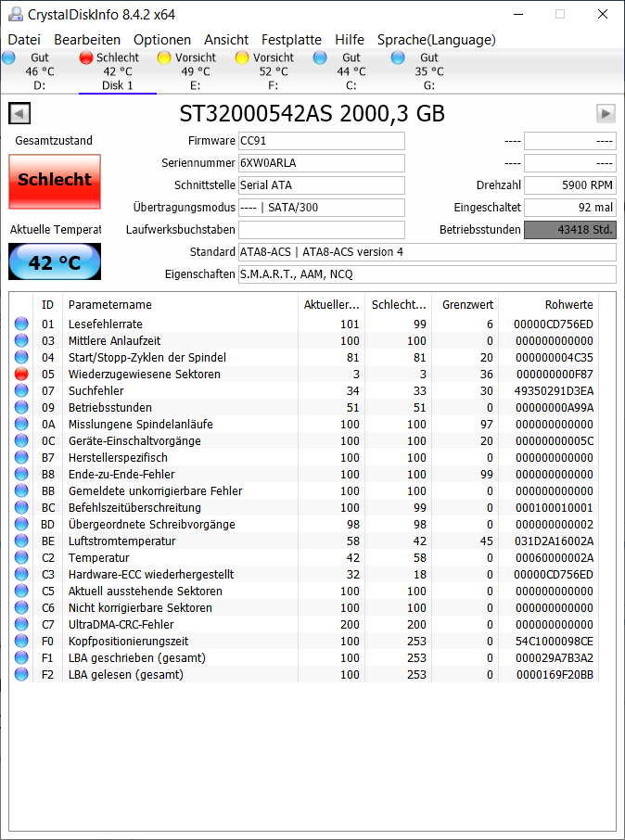625x840 pixels.
Task: Select the blue status orb for drive D:
Action: point(8,57)
